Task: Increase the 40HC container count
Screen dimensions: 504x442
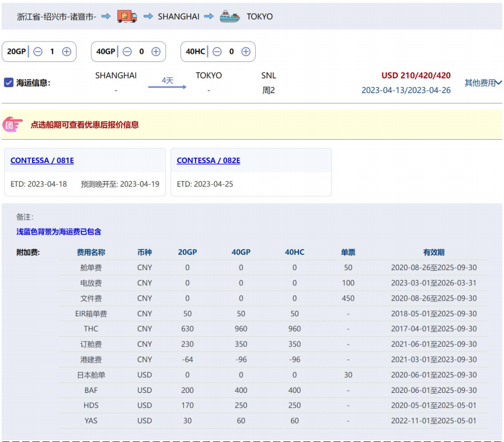Action: coord(246,51)
